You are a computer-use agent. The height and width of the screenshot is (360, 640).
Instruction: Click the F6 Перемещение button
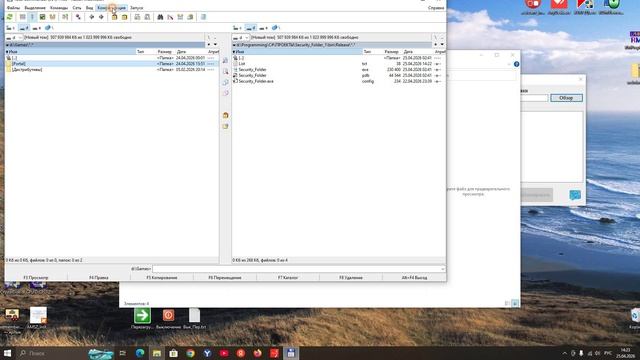(x=225, y=278)
